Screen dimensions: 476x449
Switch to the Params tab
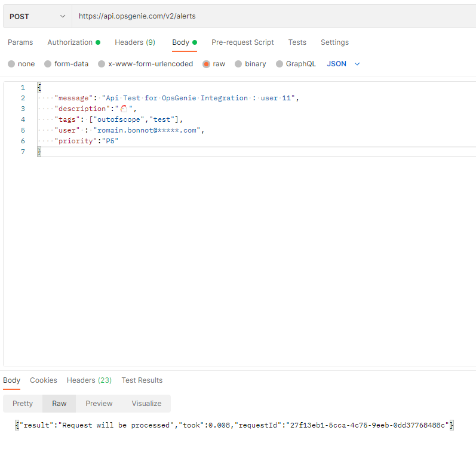pyautogui.click(x=20, y=42)
